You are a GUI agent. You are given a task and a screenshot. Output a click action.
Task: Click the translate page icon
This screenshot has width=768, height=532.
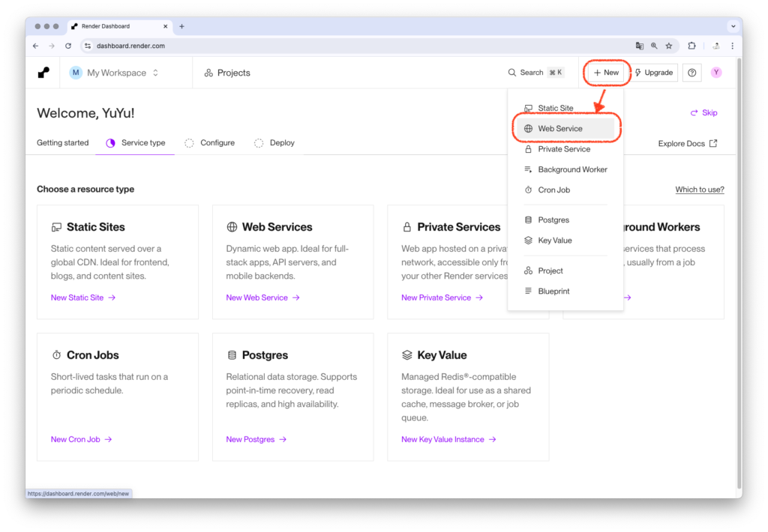[640, 46]
